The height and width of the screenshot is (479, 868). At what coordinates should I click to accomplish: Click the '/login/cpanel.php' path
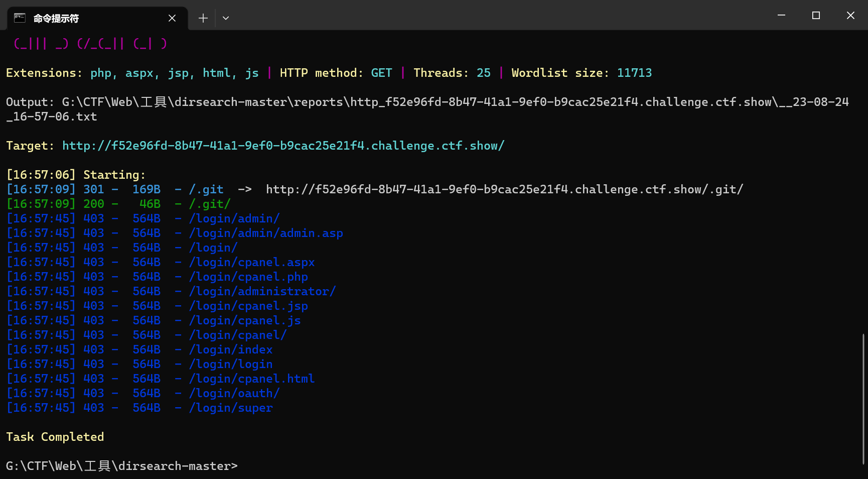coord(248,277)
